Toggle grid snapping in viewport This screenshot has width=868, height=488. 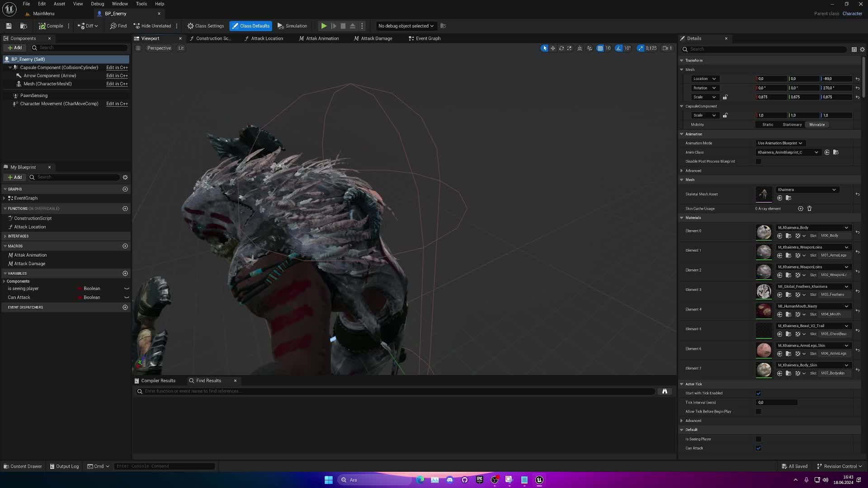(600, 48)
